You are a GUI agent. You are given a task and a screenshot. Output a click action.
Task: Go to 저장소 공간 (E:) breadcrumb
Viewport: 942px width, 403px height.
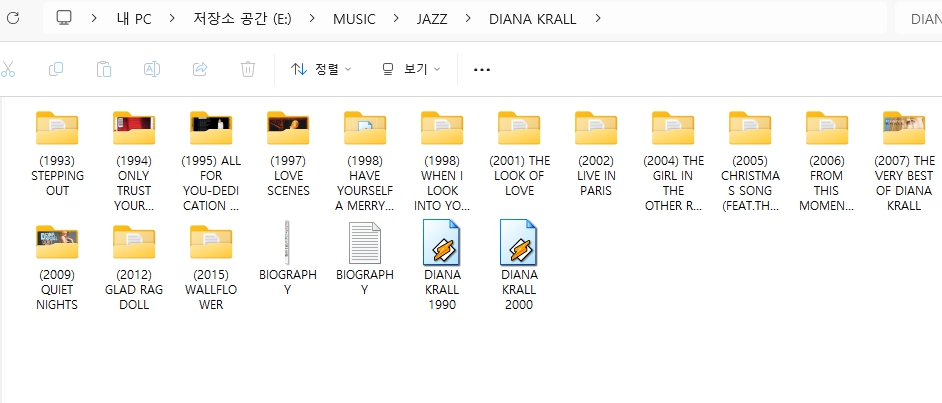coord(243,19)
